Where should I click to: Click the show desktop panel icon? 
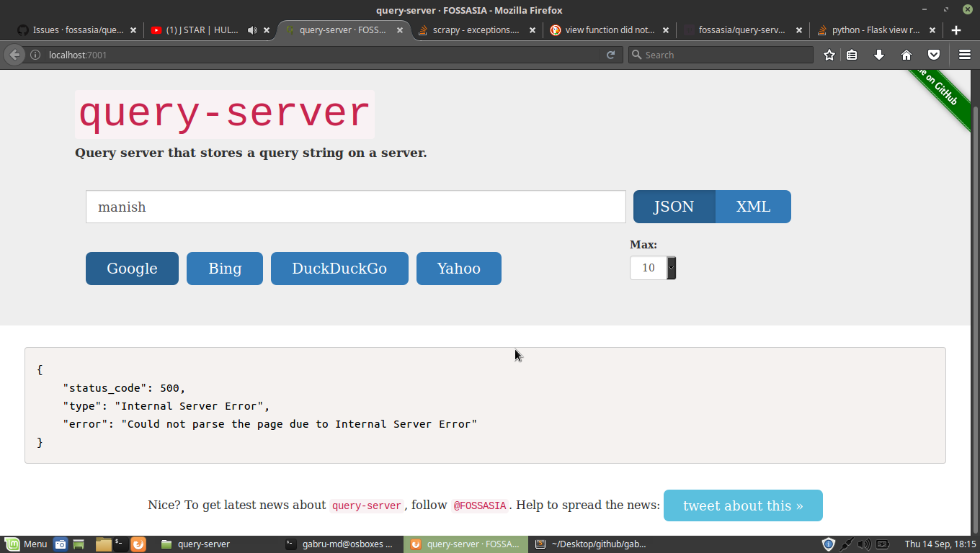[79, 544]
